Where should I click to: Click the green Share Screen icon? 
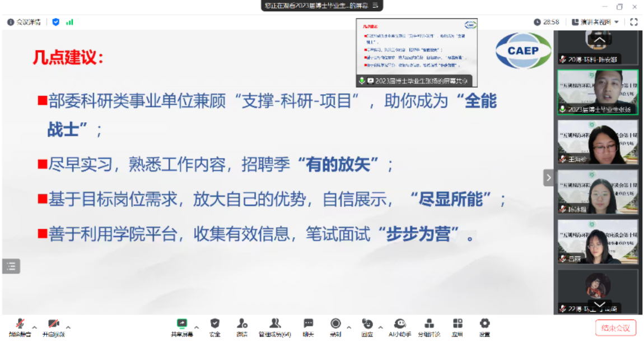click(182, 324)
